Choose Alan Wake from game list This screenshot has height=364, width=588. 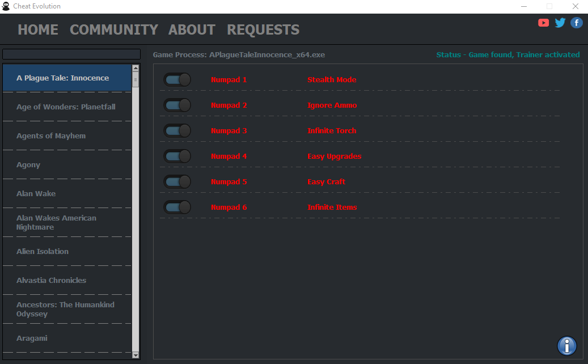tap(67, 193)
